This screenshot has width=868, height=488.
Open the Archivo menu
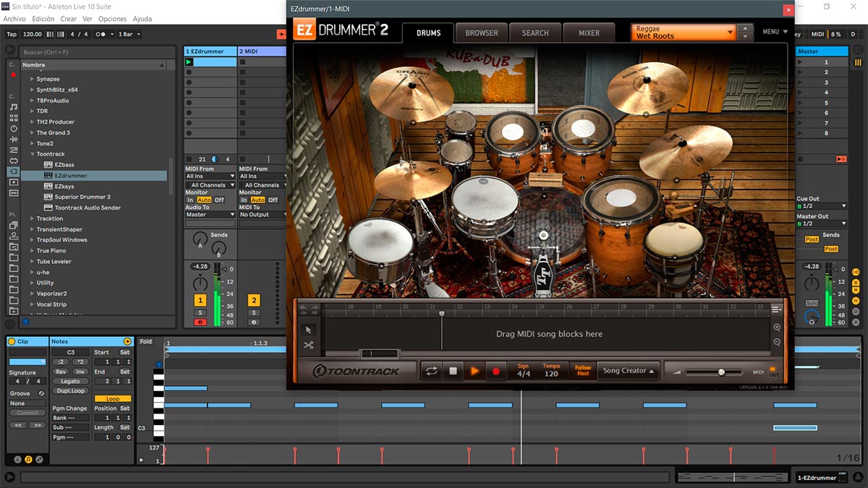coord(14,19)
